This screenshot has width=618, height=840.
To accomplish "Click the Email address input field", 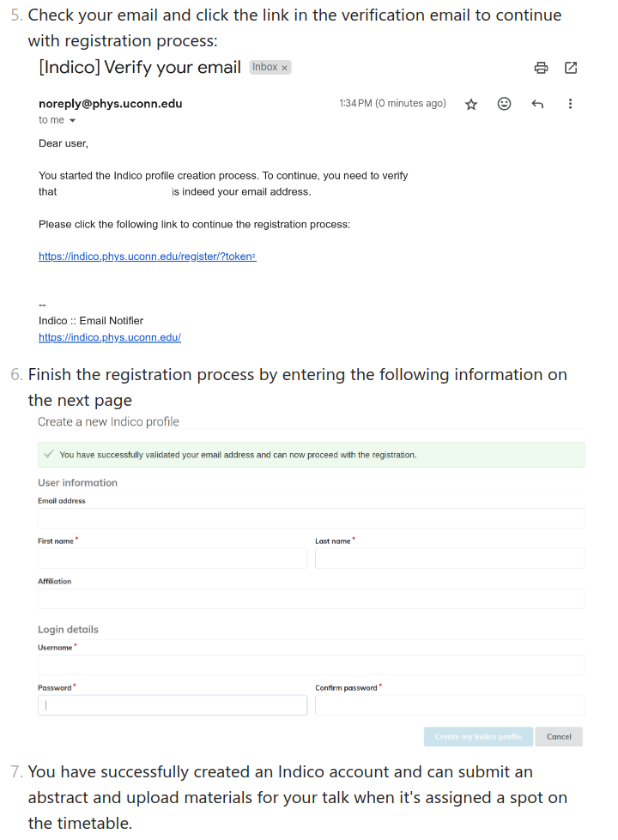I will pos(311,518).
